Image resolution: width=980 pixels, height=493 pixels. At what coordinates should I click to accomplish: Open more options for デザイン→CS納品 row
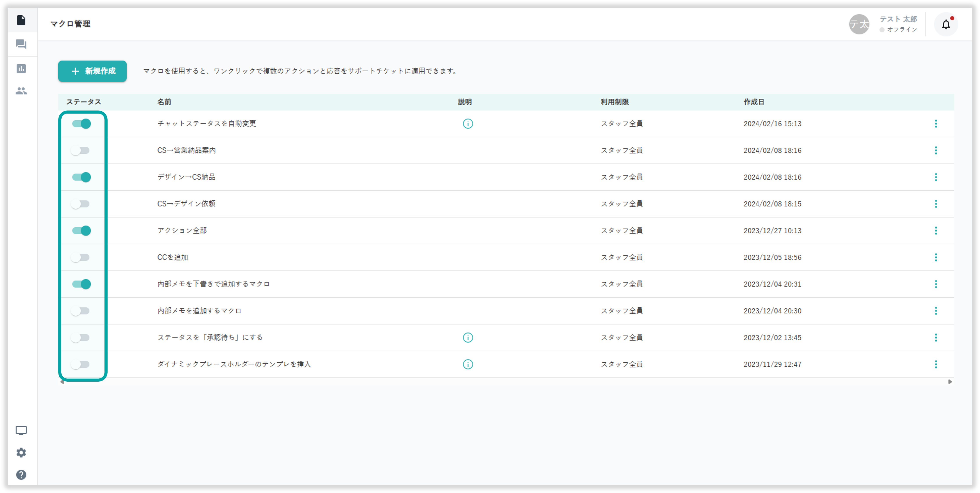click(x=936, y=177)
